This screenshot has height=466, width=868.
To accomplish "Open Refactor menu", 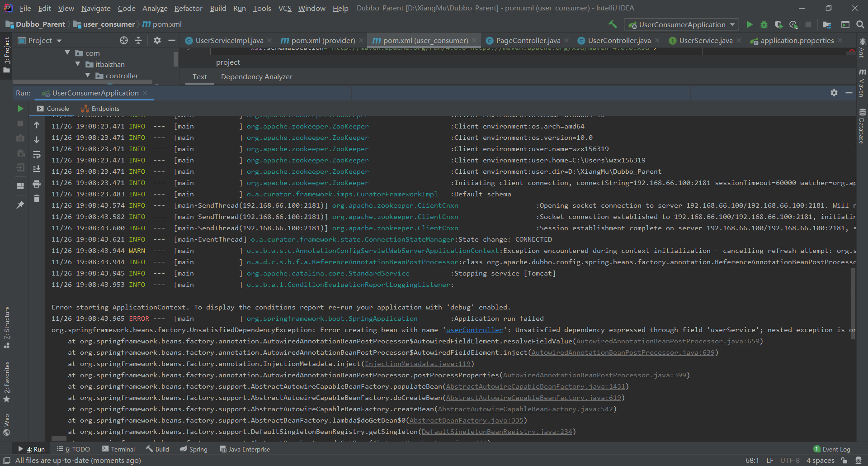I will click(x=189, y=8).
